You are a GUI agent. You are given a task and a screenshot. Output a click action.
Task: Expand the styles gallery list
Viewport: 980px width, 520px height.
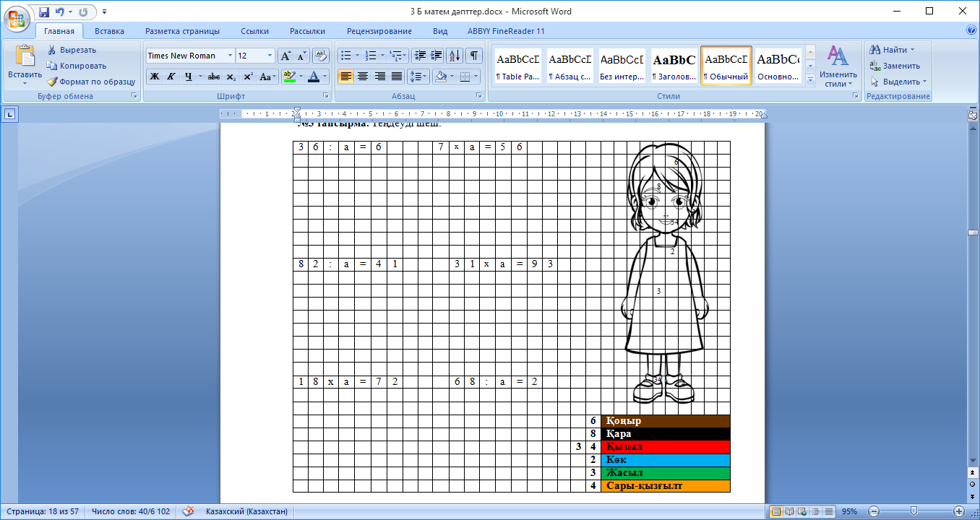[x=810, y=80]
